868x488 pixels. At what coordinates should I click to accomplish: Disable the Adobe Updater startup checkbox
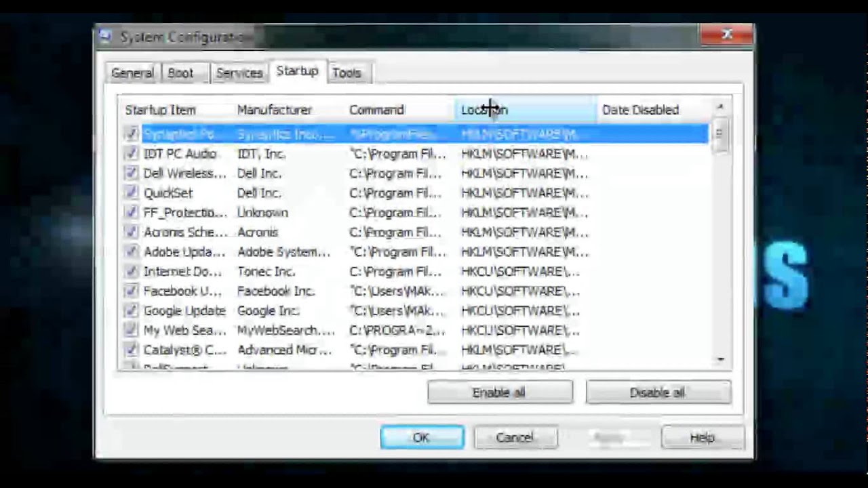click(132, 252)
